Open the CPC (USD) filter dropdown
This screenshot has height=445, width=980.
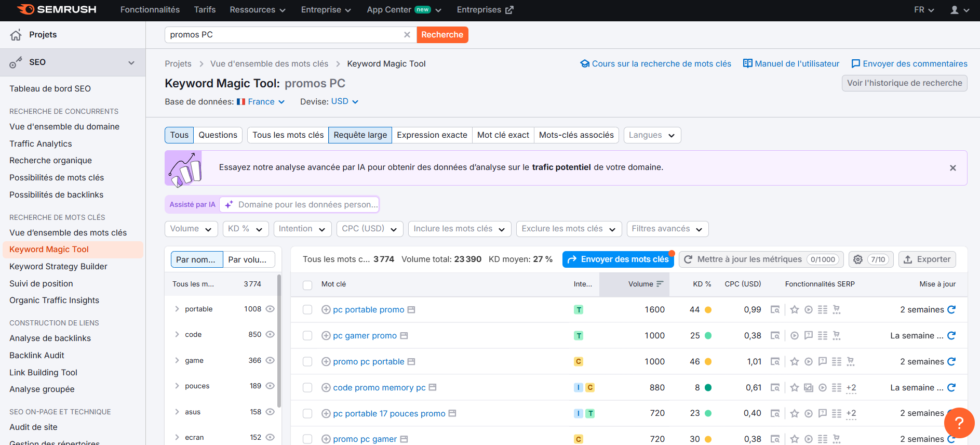[370, 229]
